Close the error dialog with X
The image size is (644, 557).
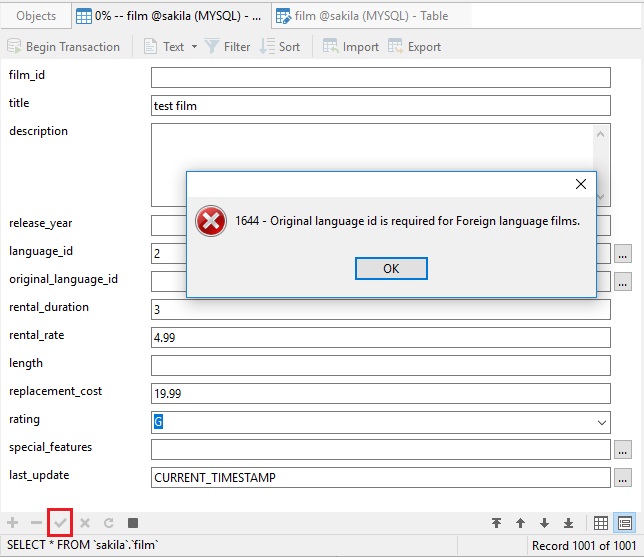tap(581, 184)
